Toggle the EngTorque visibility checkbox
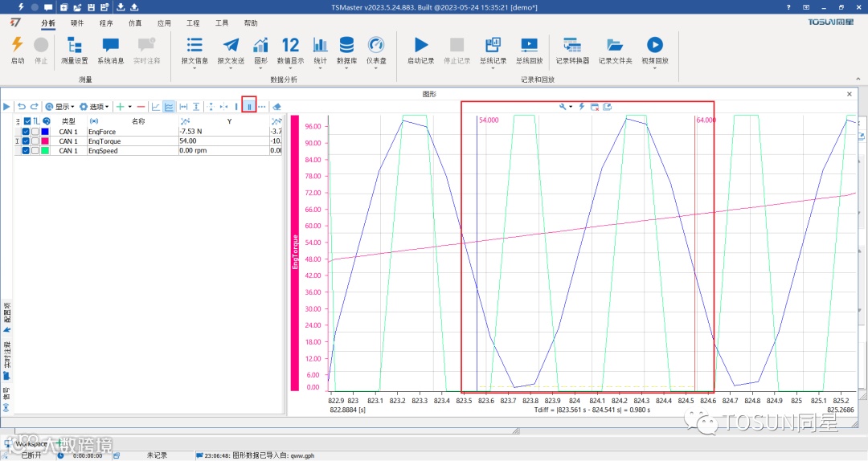The width and height of the screenshot is (868, 461). click(26, 141)
